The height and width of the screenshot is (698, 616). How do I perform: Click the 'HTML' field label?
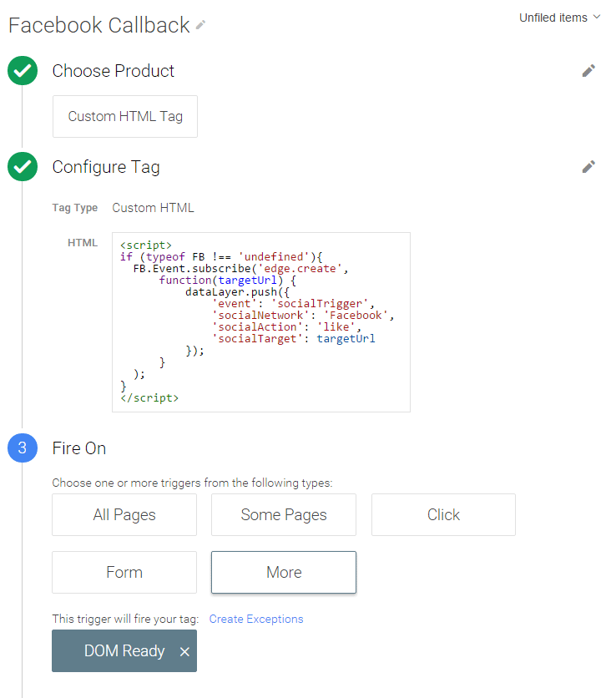click(83, 243)
